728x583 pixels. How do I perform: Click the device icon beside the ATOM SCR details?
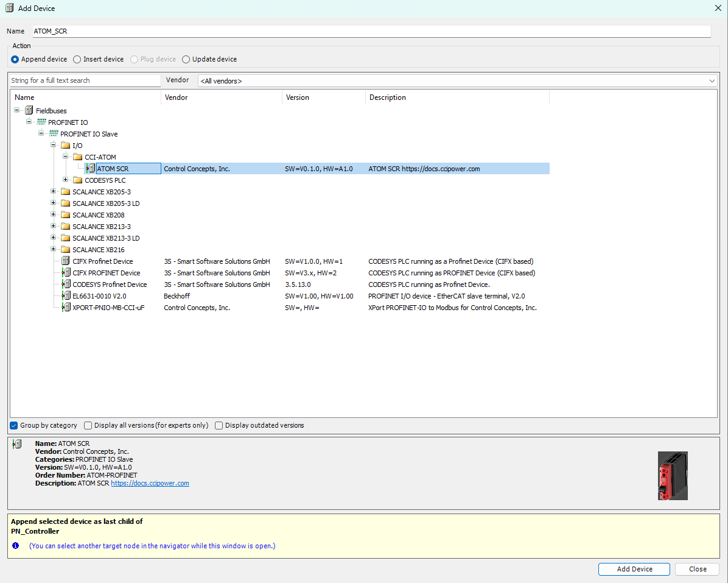coord(16,443)
